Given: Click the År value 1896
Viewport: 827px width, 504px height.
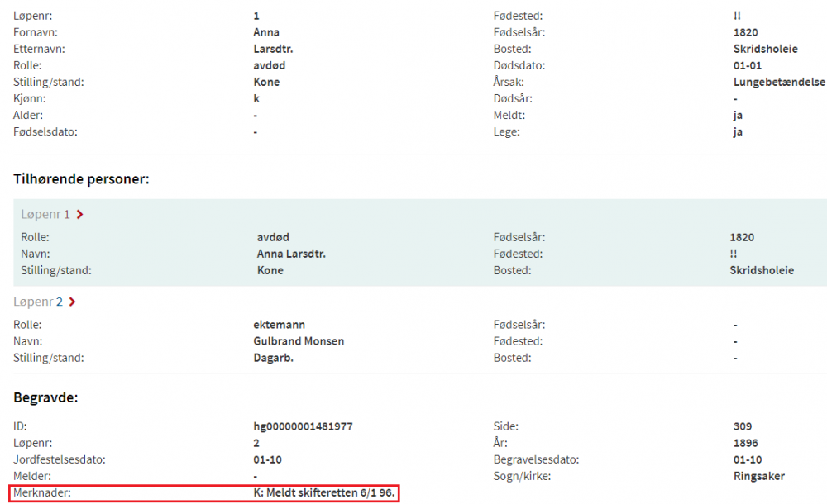Looking at the screenshot, I should click(746, 443).
